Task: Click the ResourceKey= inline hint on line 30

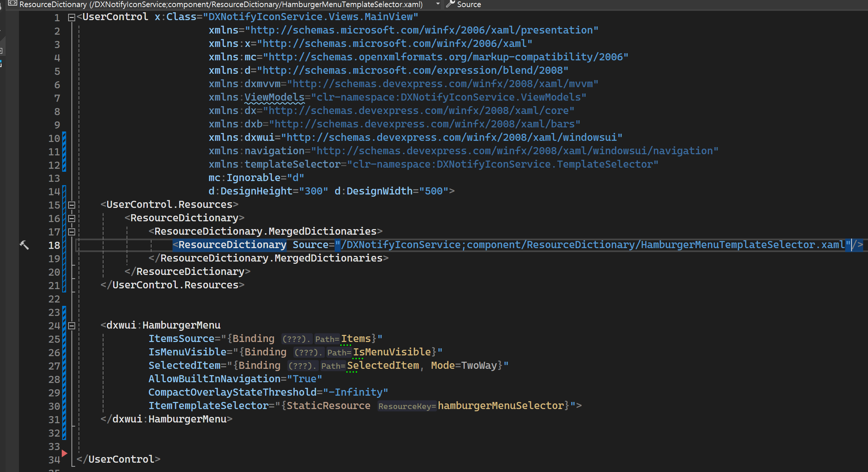Action: [407, 406]
